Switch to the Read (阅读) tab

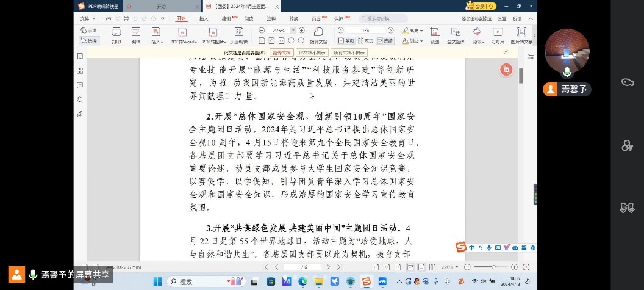point(248,18)
